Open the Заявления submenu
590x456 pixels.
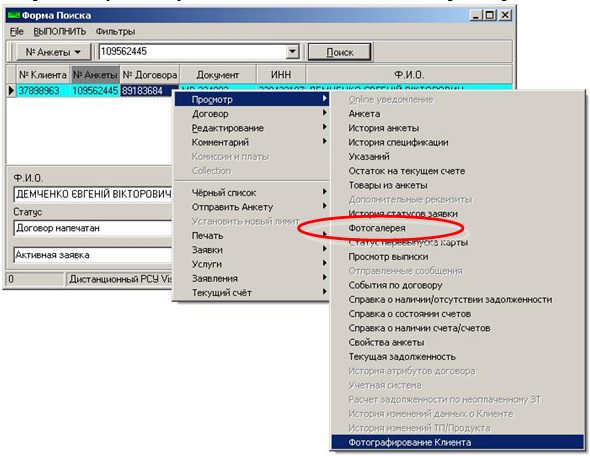click(252, 278)
